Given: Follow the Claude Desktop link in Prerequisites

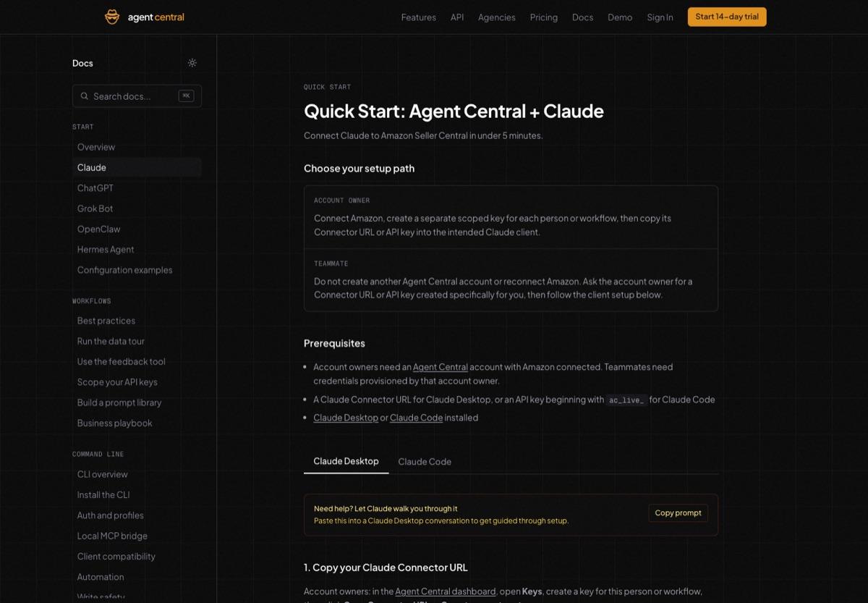Looking at the screenshot, I should tap(346, 418).
